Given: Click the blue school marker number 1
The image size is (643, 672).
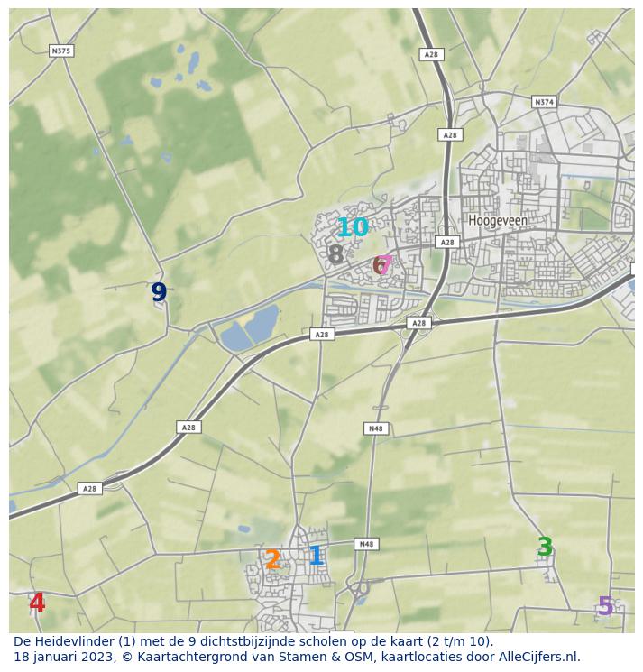Looking at the screenshot, I should pyautogui.click(x=316, y=556).
